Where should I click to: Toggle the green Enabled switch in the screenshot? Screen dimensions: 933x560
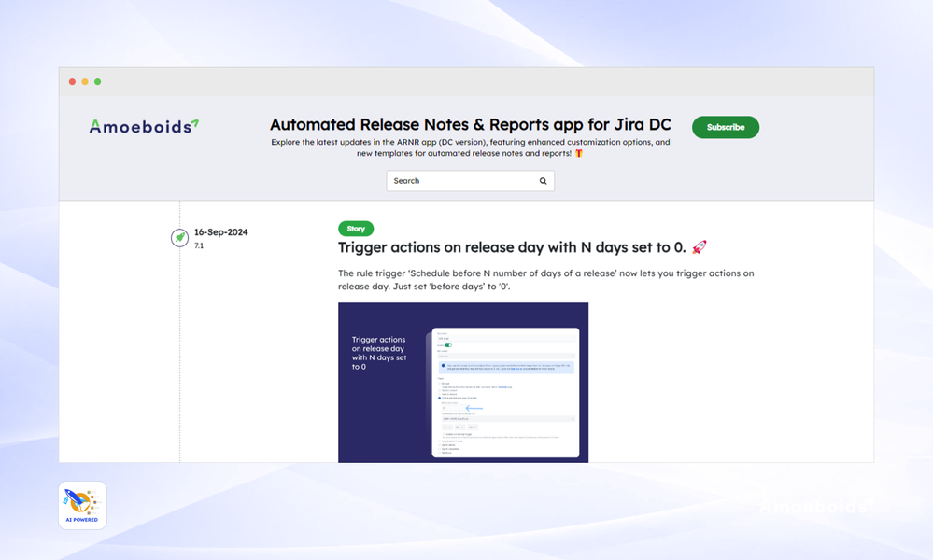tap(450, 345)
